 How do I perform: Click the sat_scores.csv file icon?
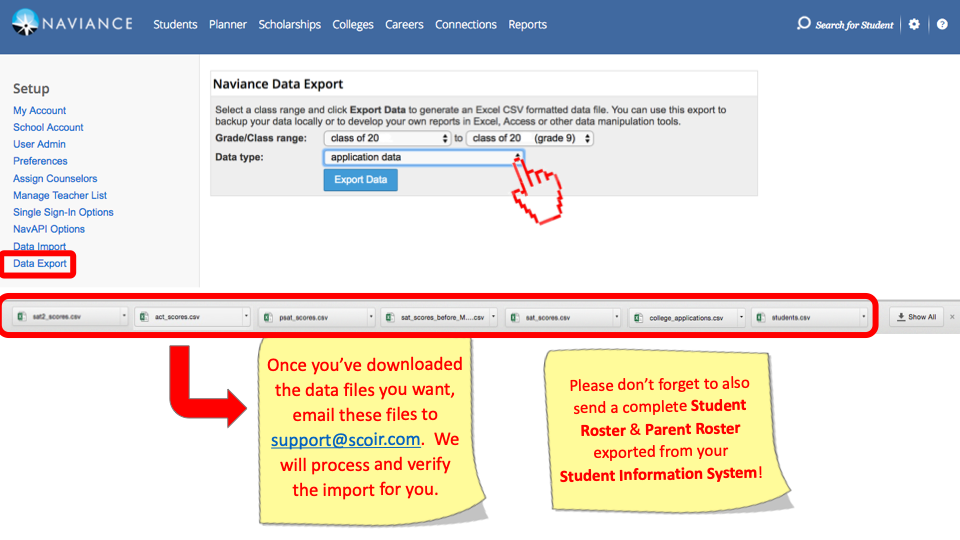click(515, 317)
